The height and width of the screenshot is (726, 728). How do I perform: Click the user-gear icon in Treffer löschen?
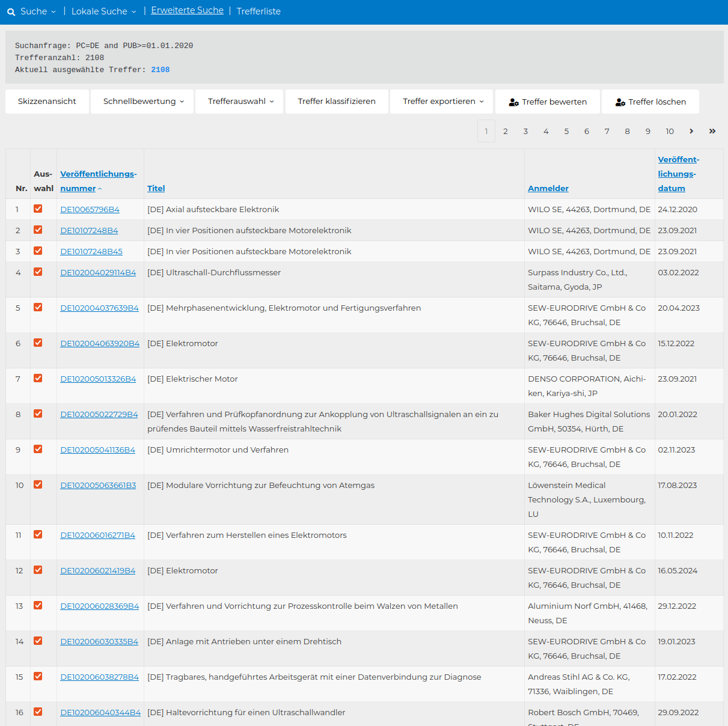[x=620, y=102]
